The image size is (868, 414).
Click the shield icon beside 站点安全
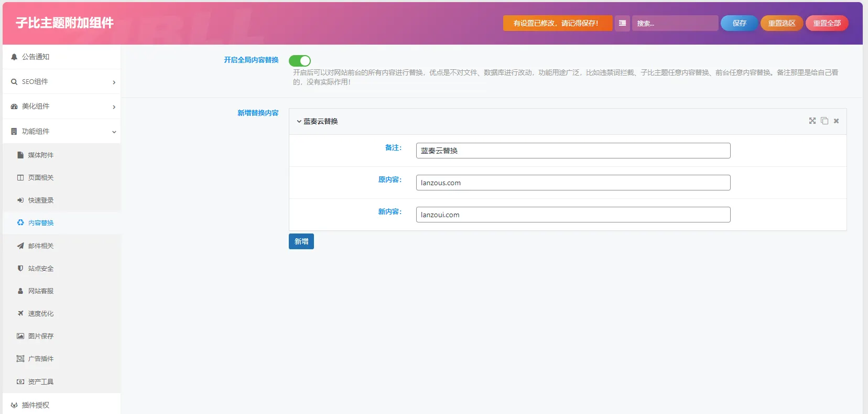pos(20,268)
